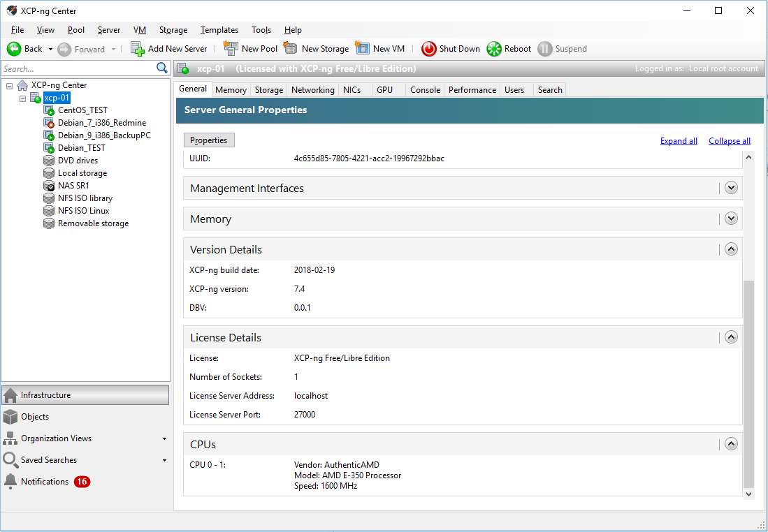768x532 pixels.
Task: Open the Tools menu
Action: 261,30
